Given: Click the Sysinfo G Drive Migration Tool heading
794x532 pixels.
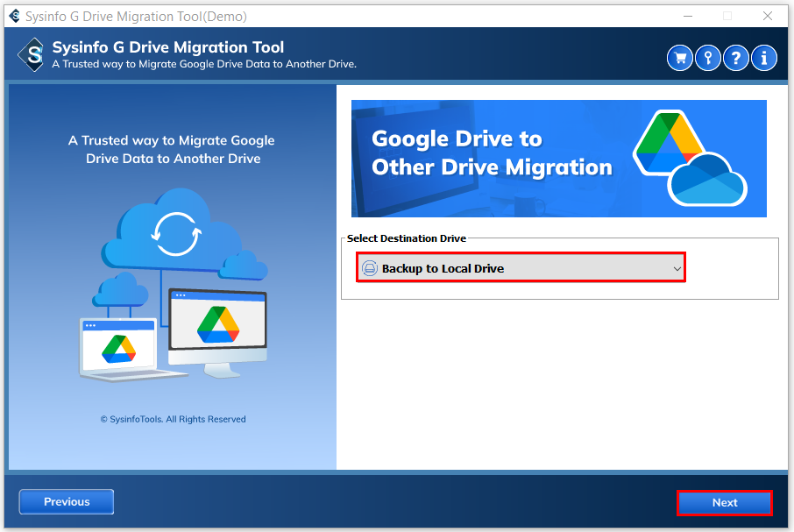Looking at the screenshot, I should [x=168, y=47].
